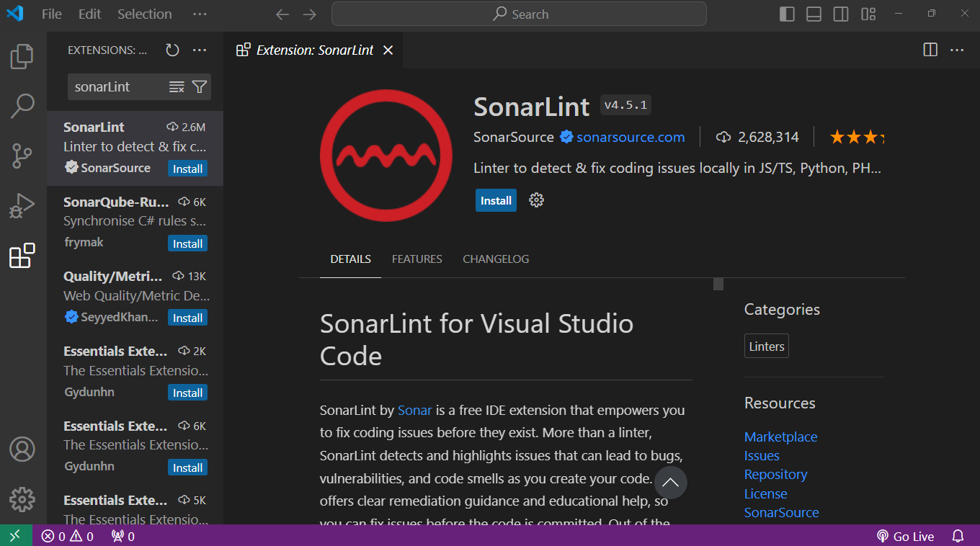The width and height of the screenshot is (980, 546).
Task: Open the Views and More Actions menu
Action: [200, 50]
